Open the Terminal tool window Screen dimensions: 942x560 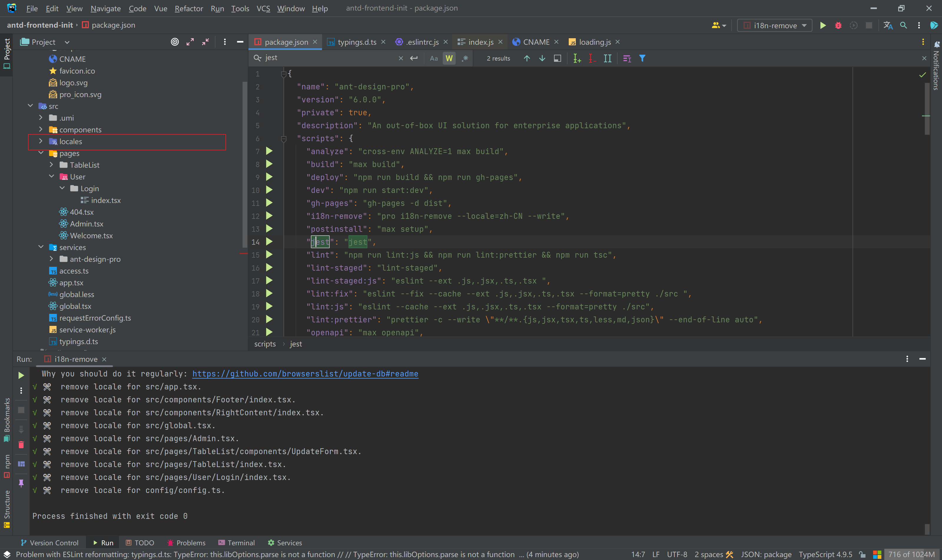click(x=236, y=543)
